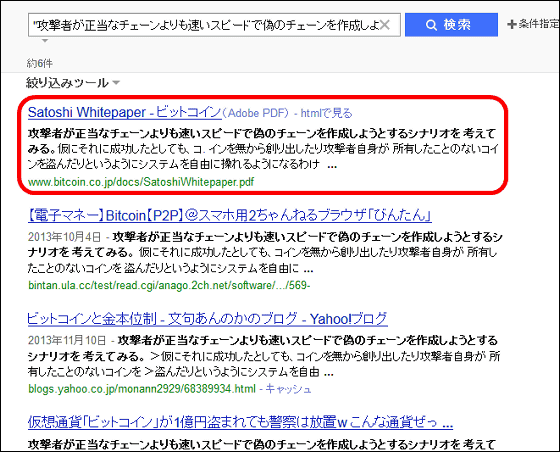The height and width of the screenshot is (452, 560).
Task: Open the Satoshi Whitepaper - ビットコイン result
Action: tap(124, 112)
